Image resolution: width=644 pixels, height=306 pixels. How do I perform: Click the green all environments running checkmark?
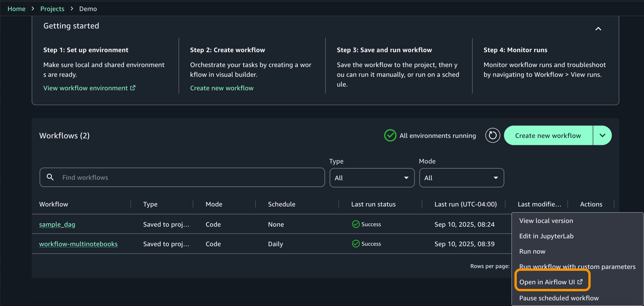(x=390, y=135)
